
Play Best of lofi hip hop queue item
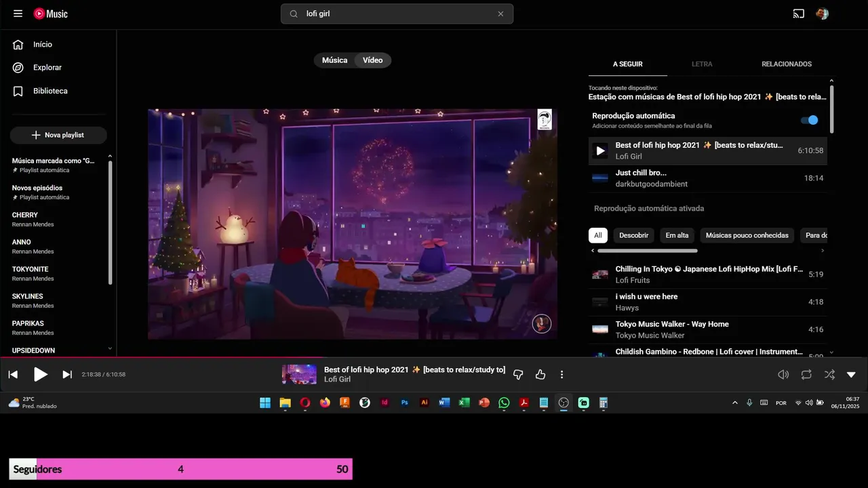708,150
